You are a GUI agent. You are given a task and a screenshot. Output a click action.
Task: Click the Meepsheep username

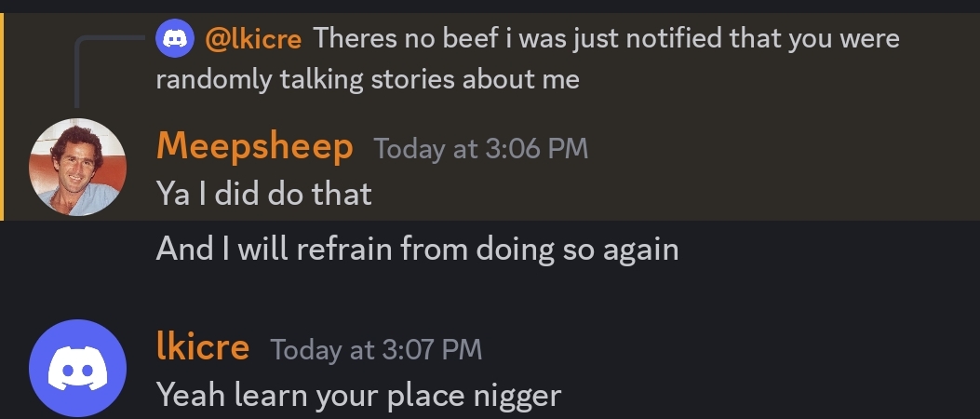(x=254, y=146)
